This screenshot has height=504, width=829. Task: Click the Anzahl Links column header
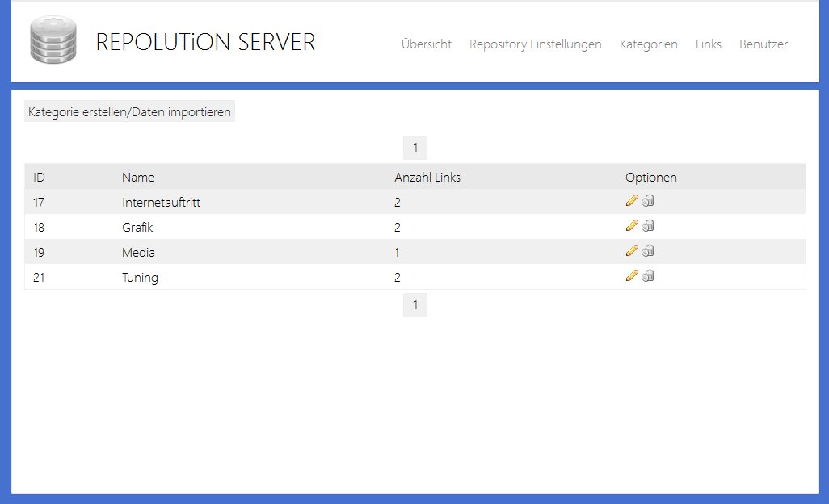(427, 177)
